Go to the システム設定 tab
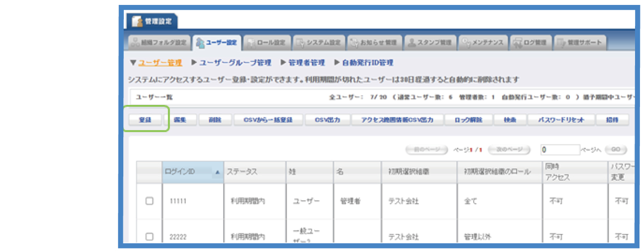The height and width of the screenshot is (252, 644). coord(319,43)
